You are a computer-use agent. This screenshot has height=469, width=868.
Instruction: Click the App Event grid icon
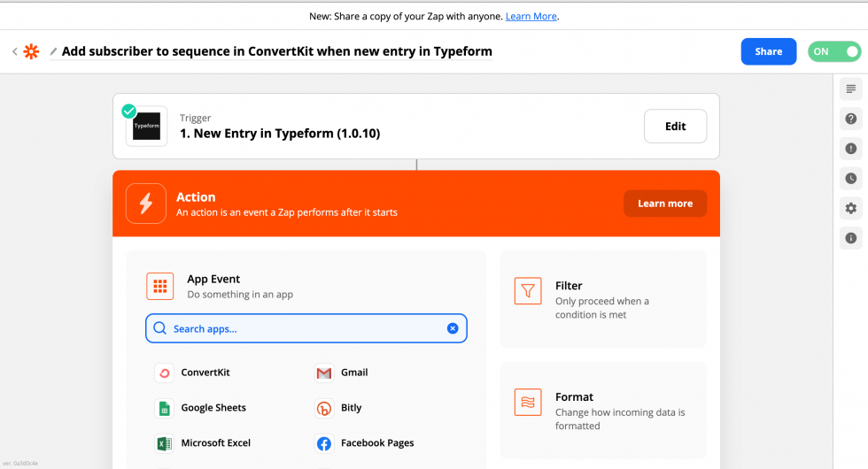click(160, 286)
